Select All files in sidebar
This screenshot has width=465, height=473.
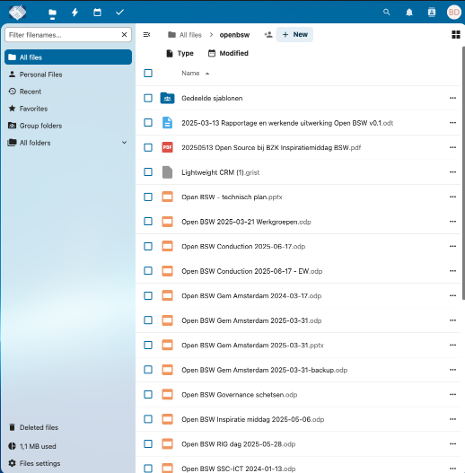point(68,57)
